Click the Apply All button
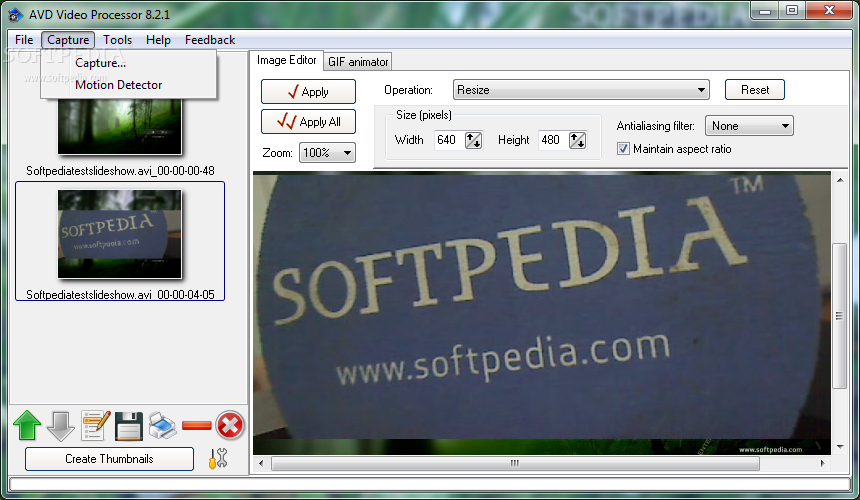This screenshot has height=500, width=860. (308, 122)
